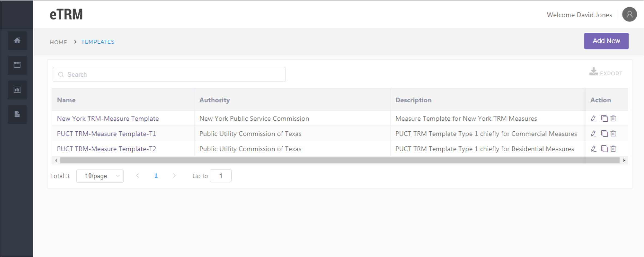
Task: Copy PUCT TRM-Measure Template-T1 row
Action: [604, 134]
